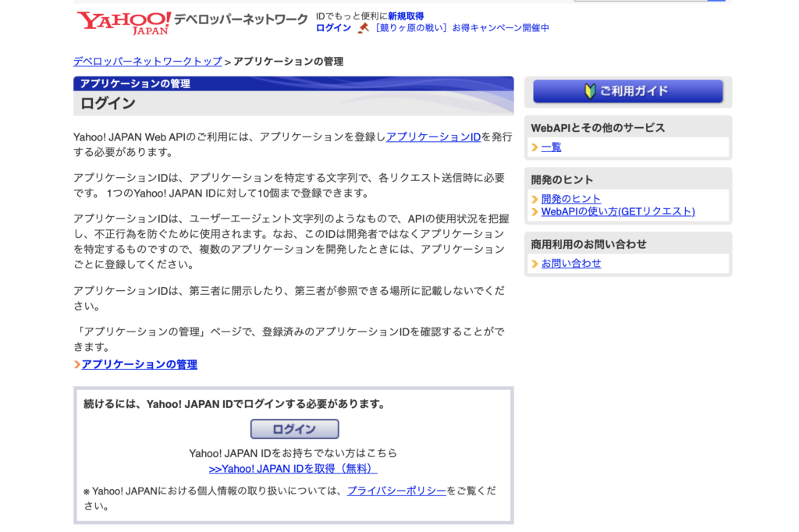The image size is (799, 532).
Task: Click the text Yahoo! JAPAN IDをお持ちでない方はこちら
Action: 293,453
